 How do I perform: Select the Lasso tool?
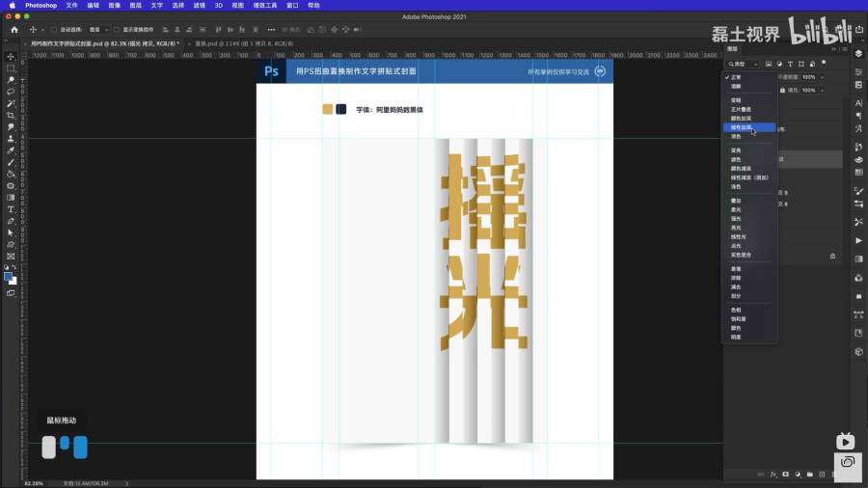click(x=11, y=92)
